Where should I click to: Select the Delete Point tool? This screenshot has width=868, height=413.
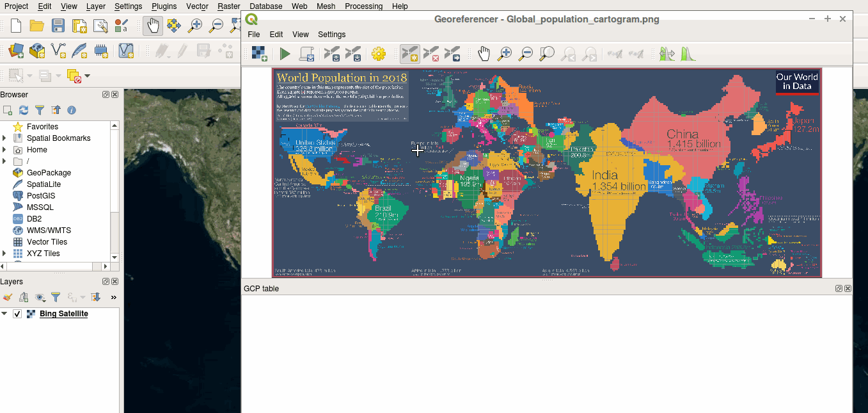click(x=431, y=54)
